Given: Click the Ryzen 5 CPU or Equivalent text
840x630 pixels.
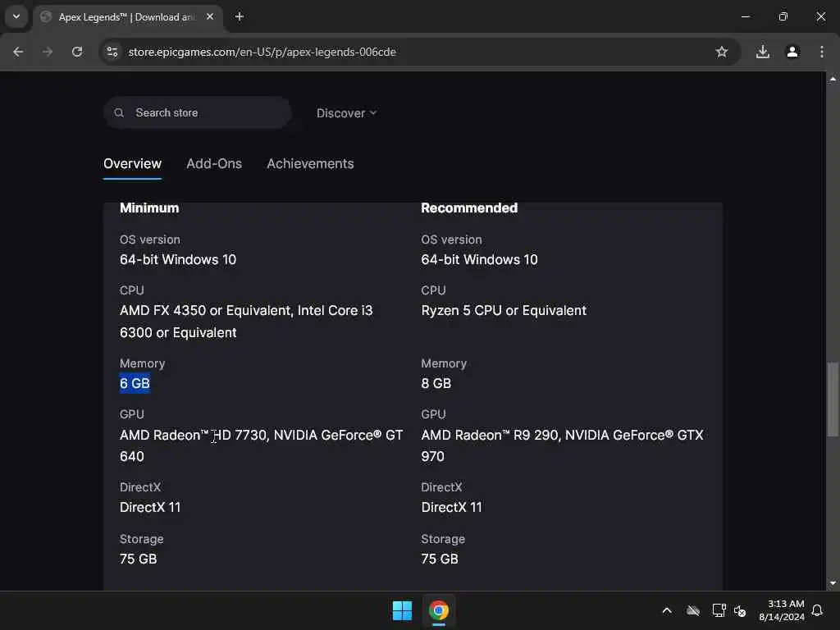Looking at the screenshot, I should tap(504, 311).
